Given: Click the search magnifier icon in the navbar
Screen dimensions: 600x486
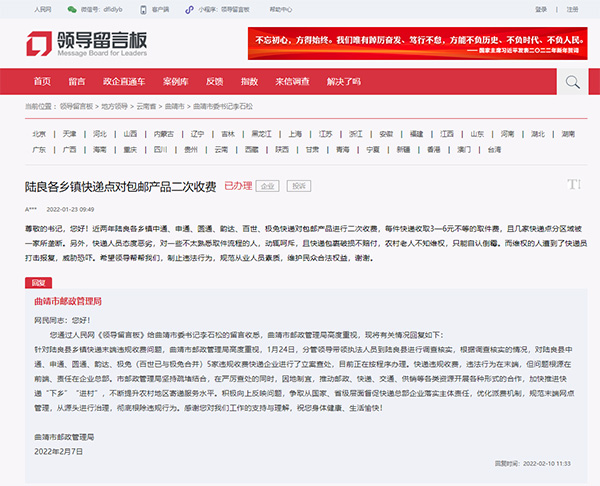Looking at the screenshot, I should coord(573,82).
